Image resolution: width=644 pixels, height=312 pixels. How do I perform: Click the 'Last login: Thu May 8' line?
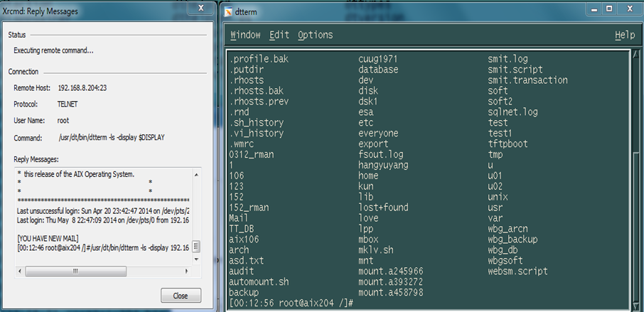[x=102, y=220]
